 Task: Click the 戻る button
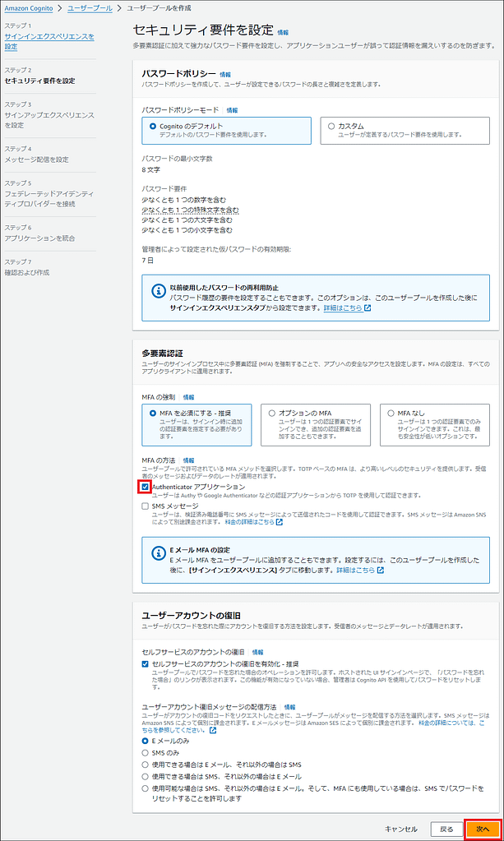446,829
